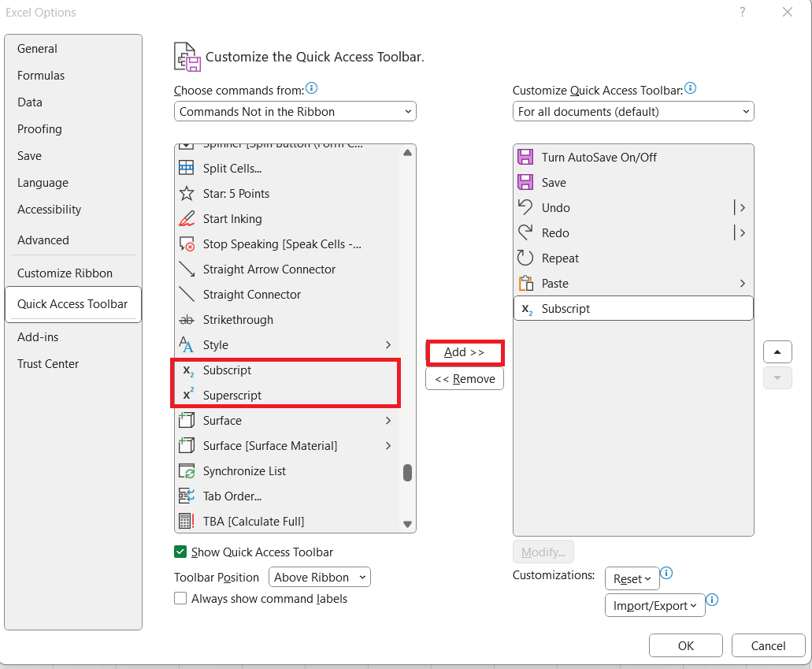Click the Straight Arrow Connector icon

(x=187, y=269)
